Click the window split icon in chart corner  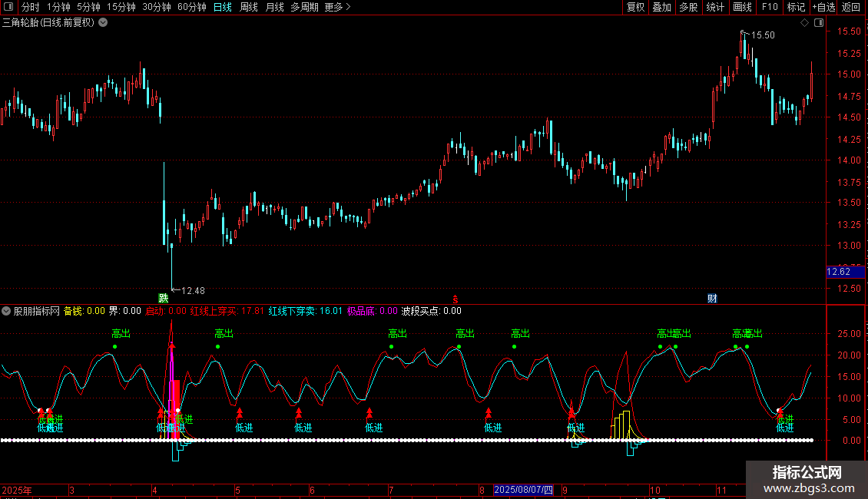click(x=819, y=23)
